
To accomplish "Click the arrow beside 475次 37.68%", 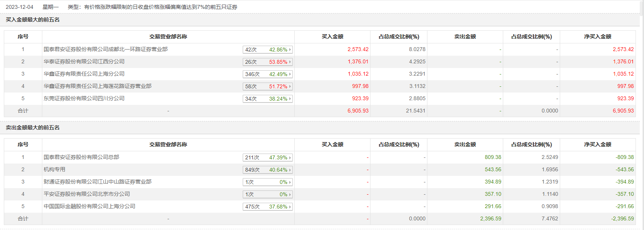I will coord(290,207).
